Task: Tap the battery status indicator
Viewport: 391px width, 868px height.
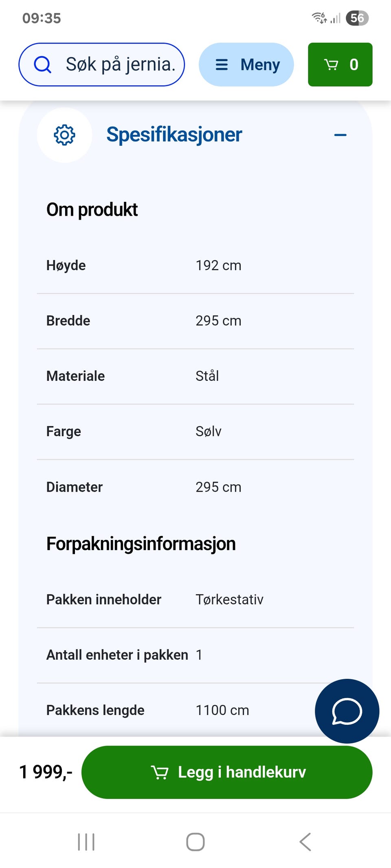Action: tap(357, 18)
